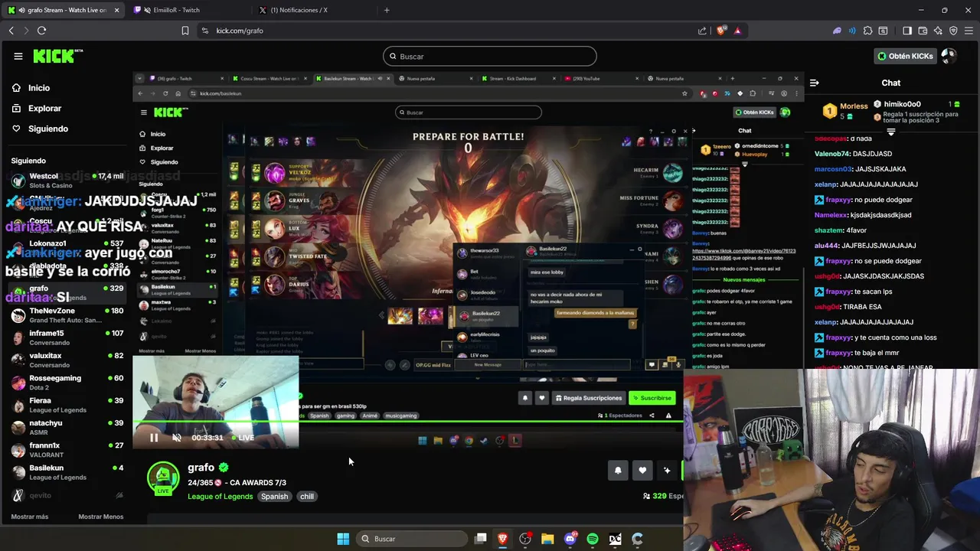Image resolution: width=980 pixels, height=551 pixels.
Task: Open File Explorer from the taskbar
Action: click(x=547, y=539)
